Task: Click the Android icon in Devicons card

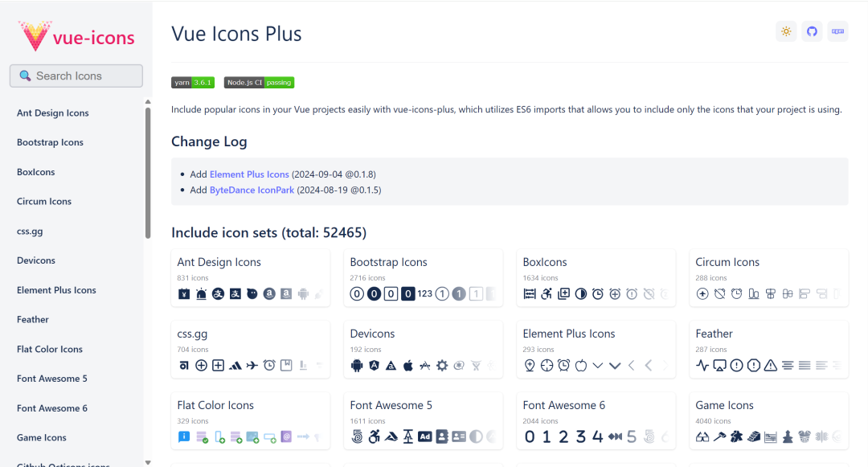Action: [357, 365]
